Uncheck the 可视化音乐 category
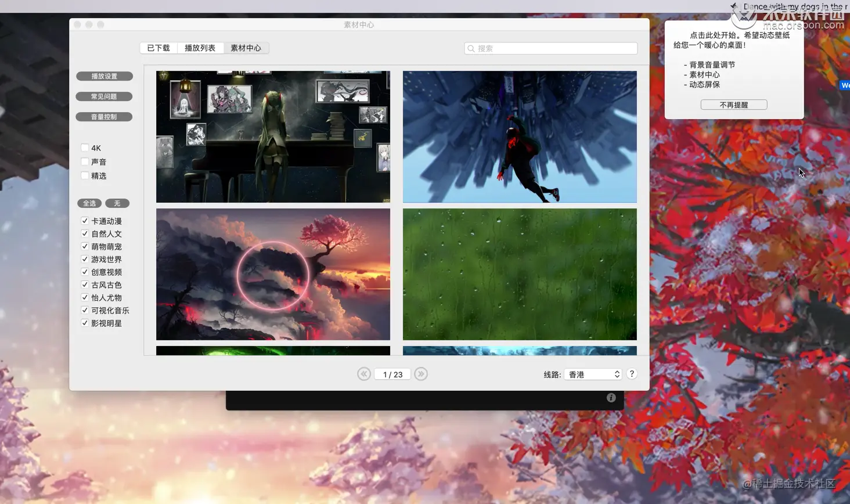The height and width of the screenshot is (504, 850). pyautogui.click(x=85, y=310)
